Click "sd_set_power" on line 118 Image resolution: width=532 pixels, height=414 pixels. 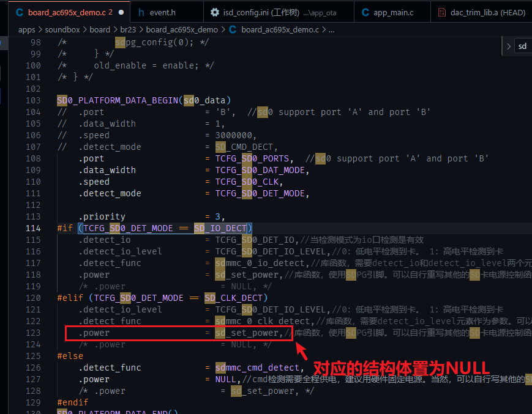pyautogui.click(x=247, y=275)
